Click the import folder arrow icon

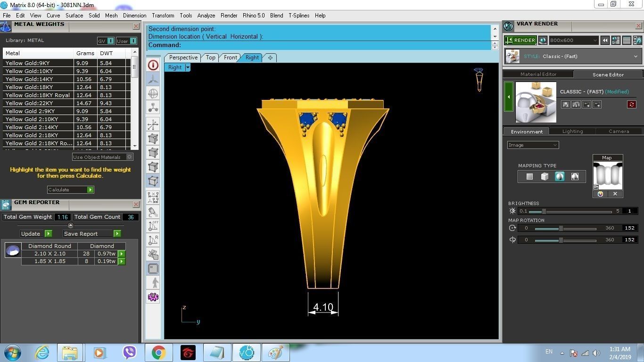point(586,104)
